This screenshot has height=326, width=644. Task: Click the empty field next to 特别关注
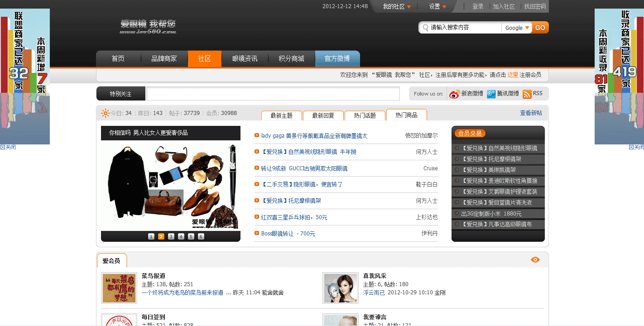click(x=273, y=94)
